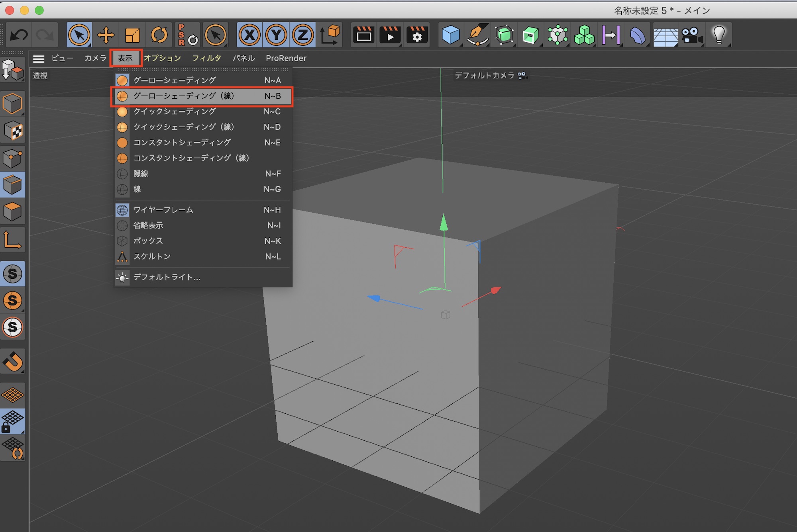
Task: Select the Spline Pen tool icon
Action: [477, 35]
